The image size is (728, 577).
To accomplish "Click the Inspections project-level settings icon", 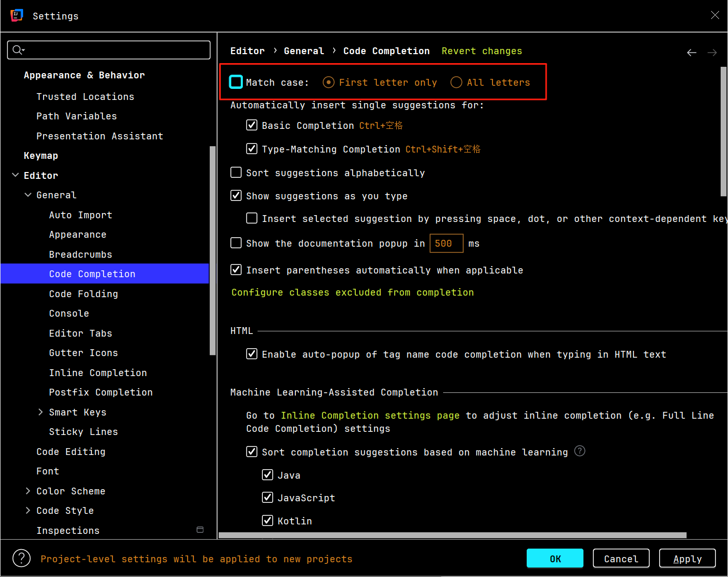I will coord(200,530).
